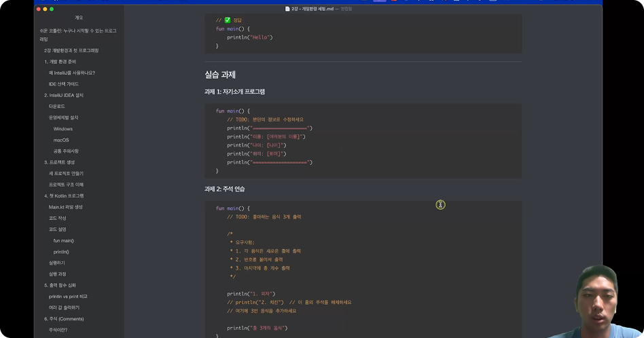This screenshot has width=644, height=338.
Task: Click the yellow minimize window button
Action: (x=45, y=9)
